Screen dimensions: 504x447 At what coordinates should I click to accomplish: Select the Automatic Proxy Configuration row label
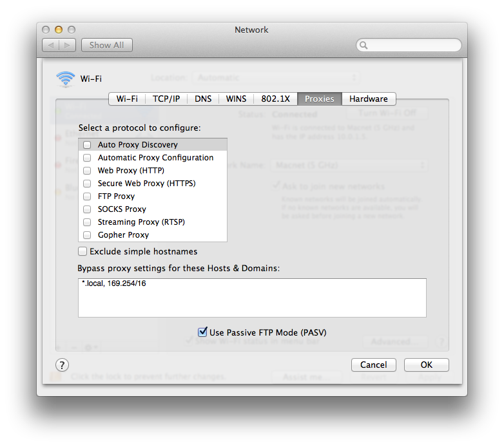coord(155,158)
